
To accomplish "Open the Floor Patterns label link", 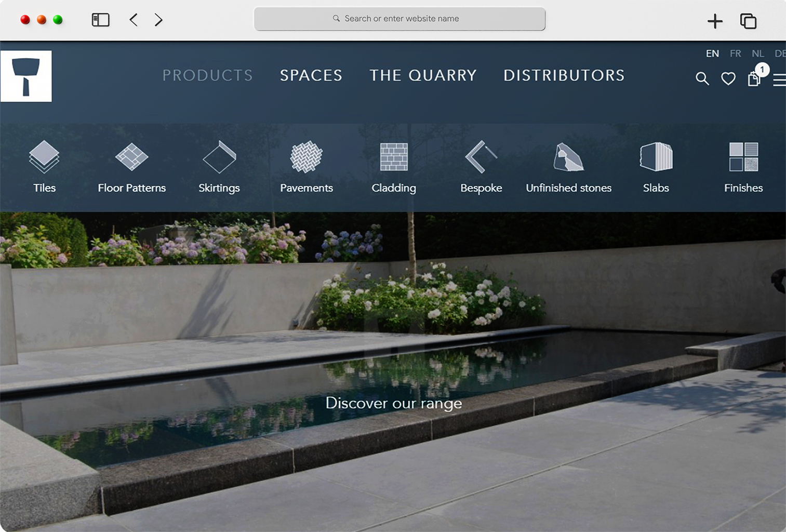I will point(131,188).
